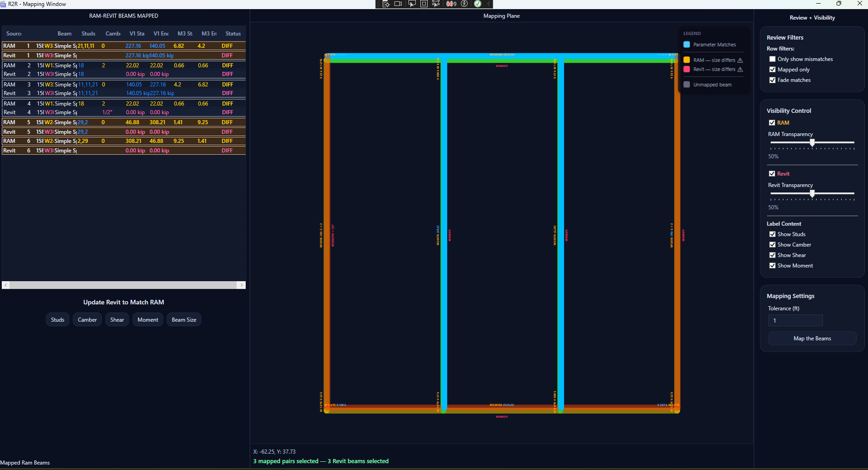Adjust the RAM Transparency slider handle

coord(812,143)
